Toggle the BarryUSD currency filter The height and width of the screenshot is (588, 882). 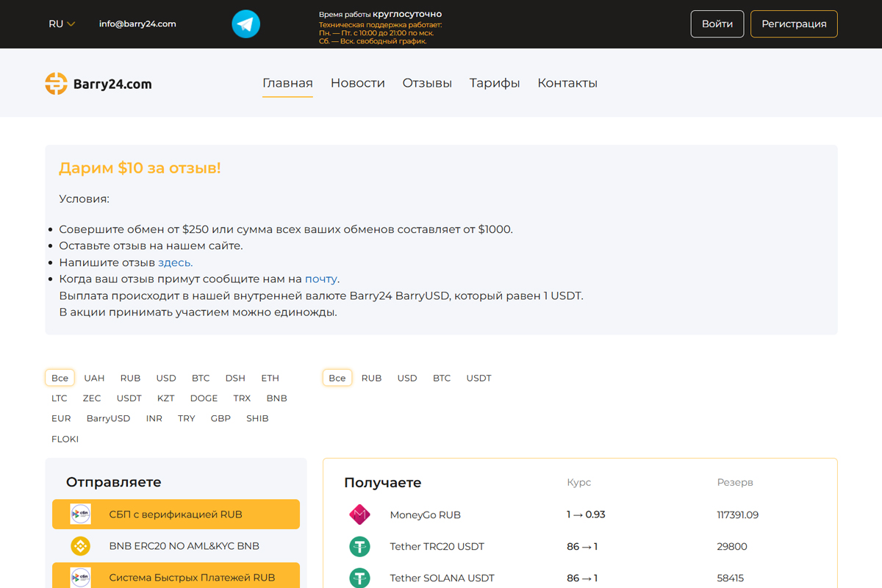108,417
